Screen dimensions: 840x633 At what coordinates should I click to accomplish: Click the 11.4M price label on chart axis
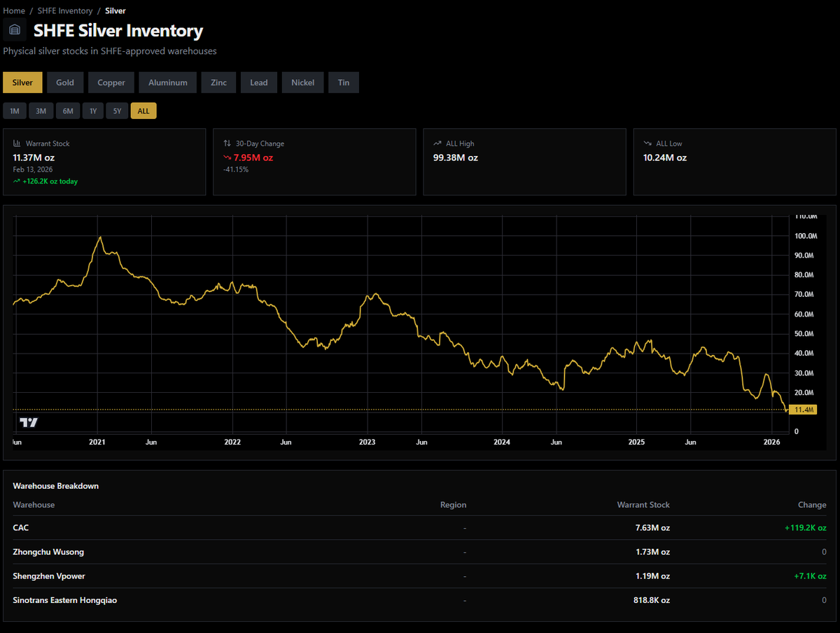pos(803,410)
